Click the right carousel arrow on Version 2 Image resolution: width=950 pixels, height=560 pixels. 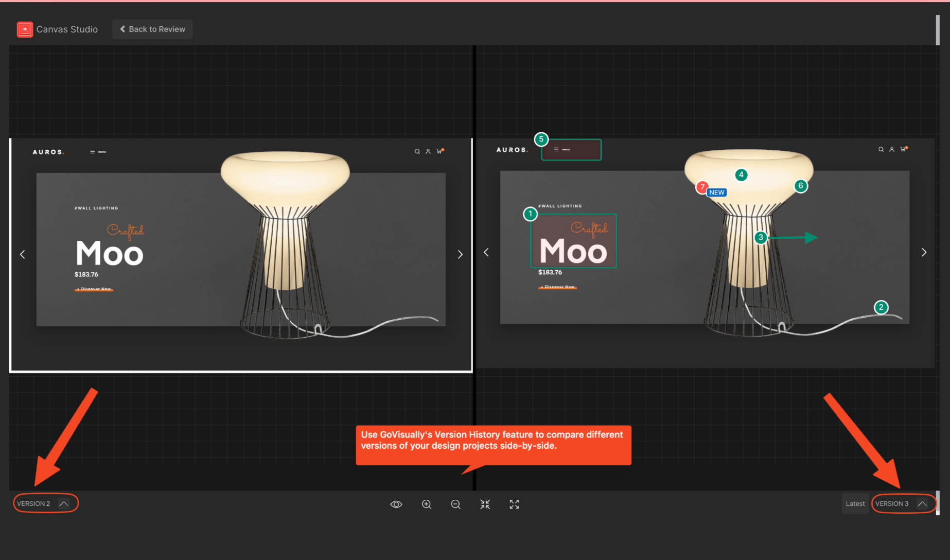(x=460, y=254)
